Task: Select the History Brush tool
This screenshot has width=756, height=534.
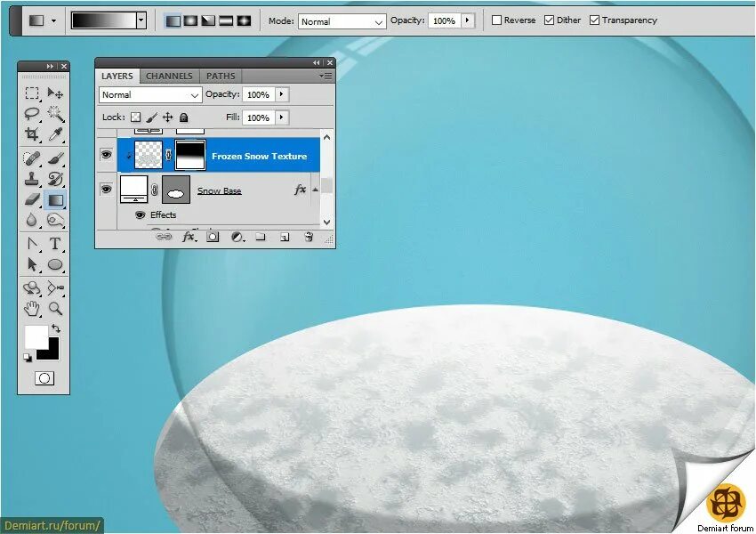Action: (x=55, y=179)
